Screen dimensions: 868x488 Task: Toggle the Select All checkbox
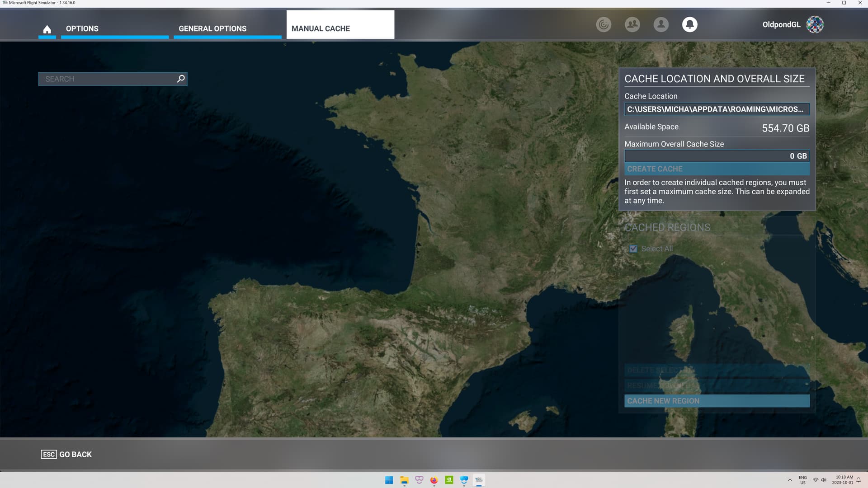[x=633, y=249]
